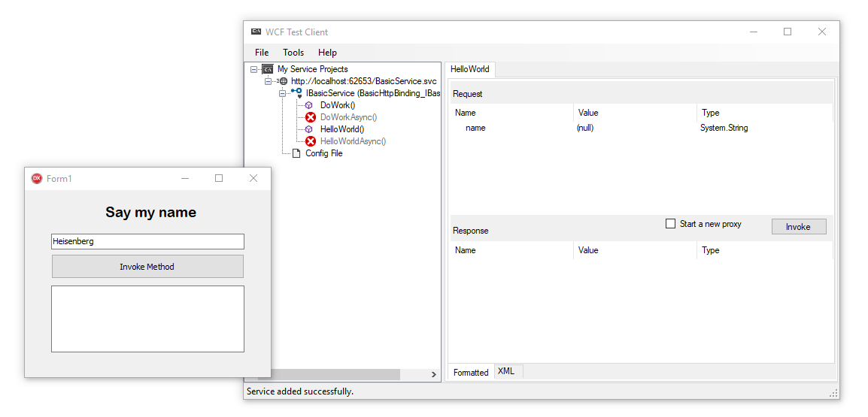Open the Tools menu
The image size is (868, 417).
tap(293, 53)
